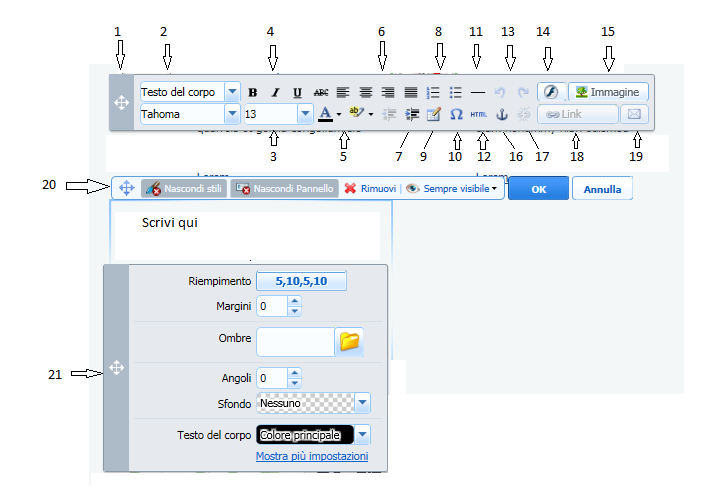This screenshot has width=725, height=503.
Task: Expand the Tahoma font dropdown
Action: pos(232,114)
